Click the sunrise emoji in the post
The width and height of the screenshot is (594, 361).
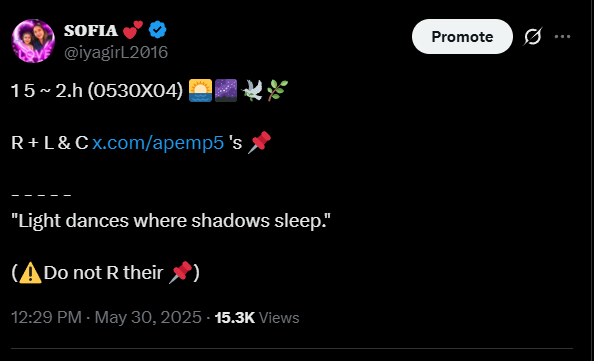(x=200, y=91)
